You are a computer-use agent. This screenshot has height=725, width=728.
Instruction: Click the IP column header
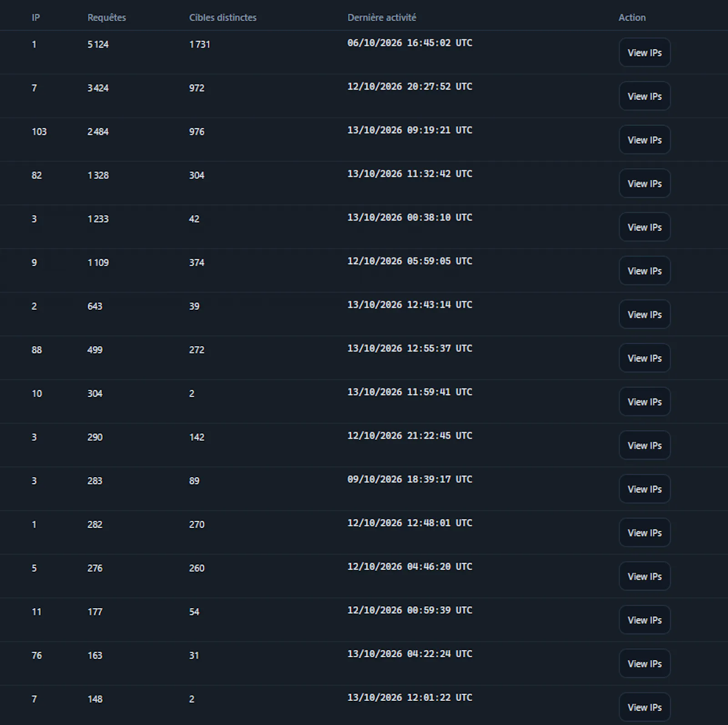[35, 18]
